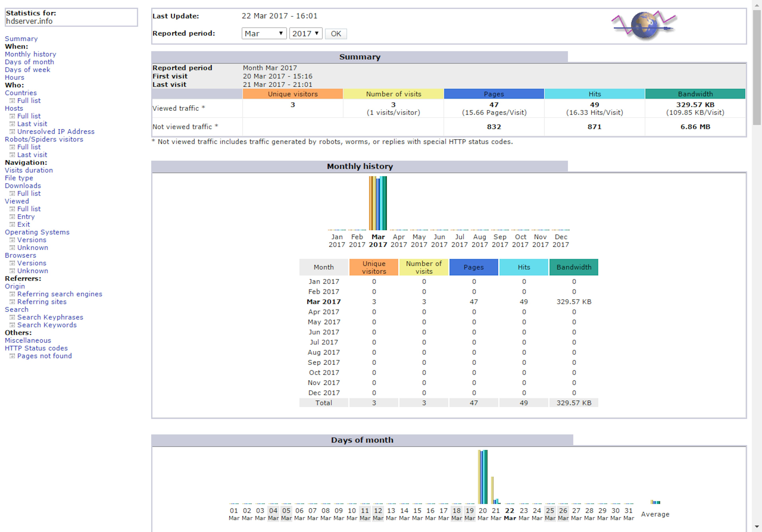
Task: Open HTTP Status codes link
Action: [x=36, y=348]
